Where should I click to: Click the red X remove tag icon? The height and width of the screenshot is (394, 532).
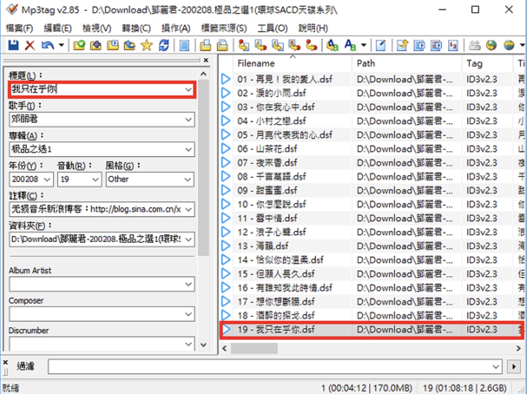click(x=30, y=45)
